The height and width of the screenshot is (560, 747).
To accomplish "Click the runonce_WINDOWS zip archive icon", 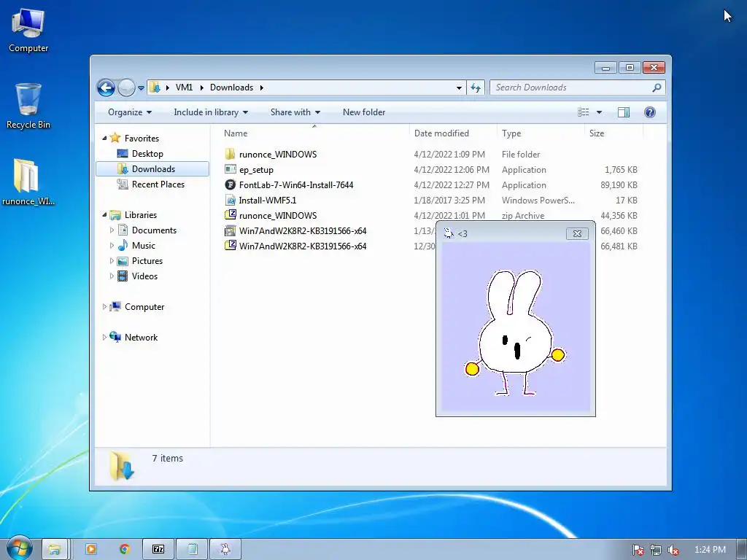I will pyautogui.click(x=230, y=215).
